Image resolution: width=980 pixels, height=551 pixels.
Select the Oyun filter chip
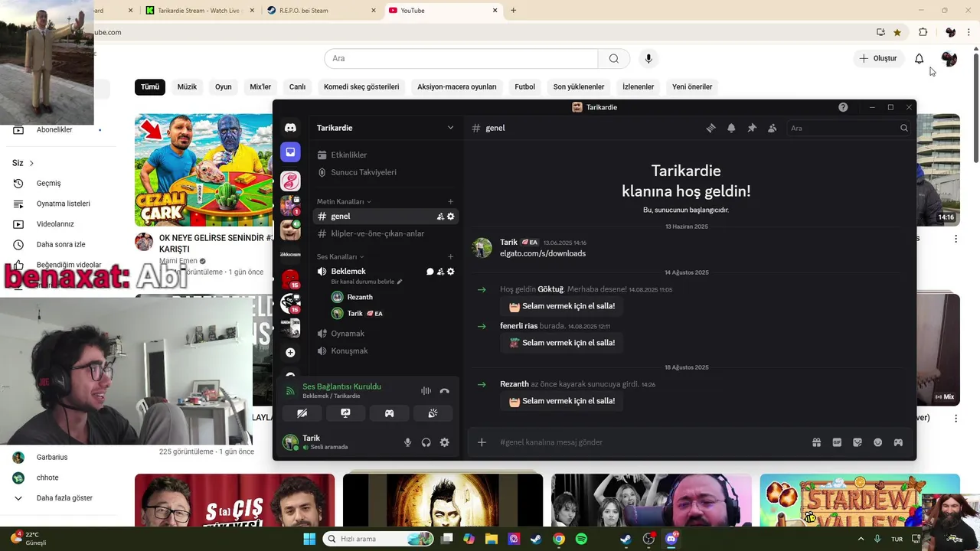pos(224,86)
